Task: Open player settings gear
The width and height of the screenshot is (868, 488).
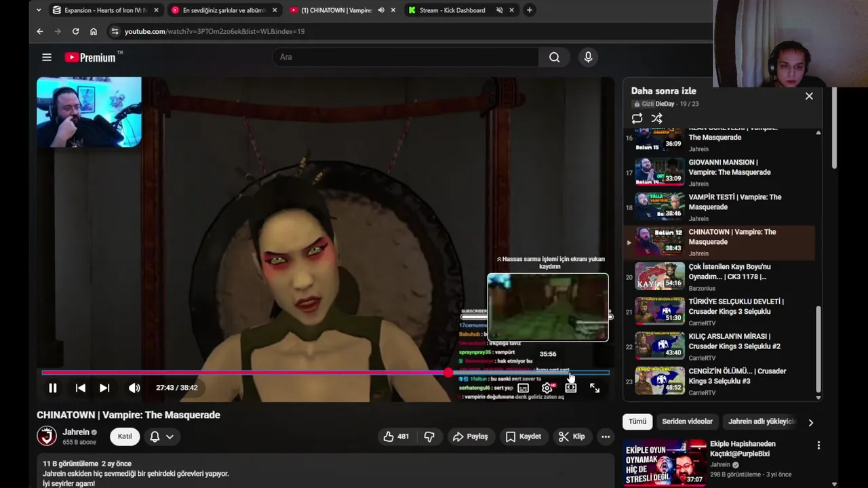Action: (547, 388)
